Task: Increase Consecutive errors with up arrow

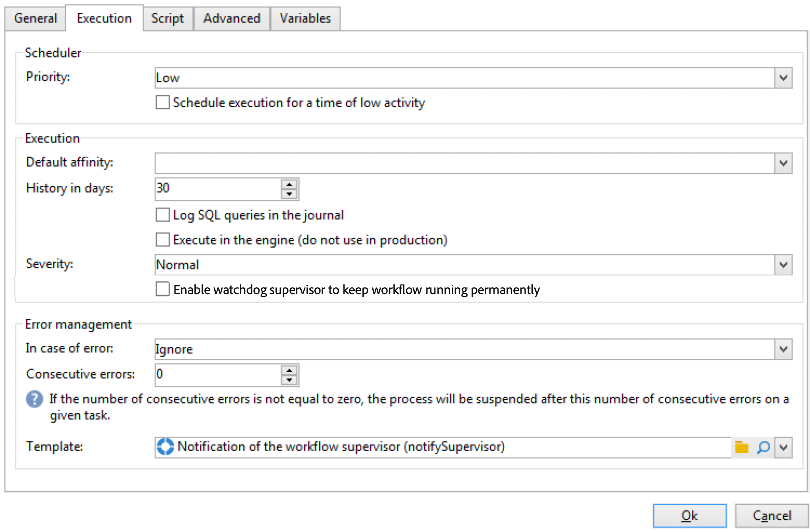Action: click(x=289, y=370)
